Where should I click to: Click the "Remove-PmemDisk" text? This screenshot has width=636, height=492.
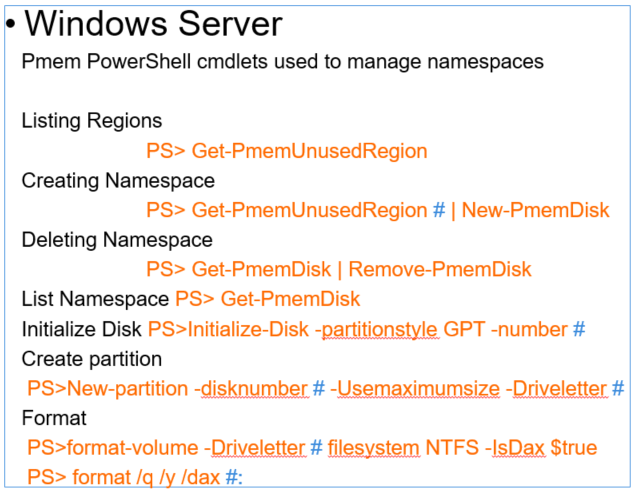(440, 269)
